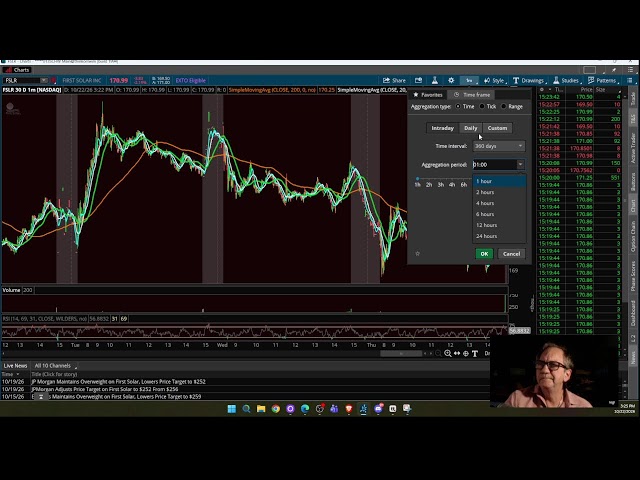This screenshot has height=480, width=640.
Task: Open JPMorgan Adjusts Price Target $252 From $256 story
Action: click(x=105, y=389)
